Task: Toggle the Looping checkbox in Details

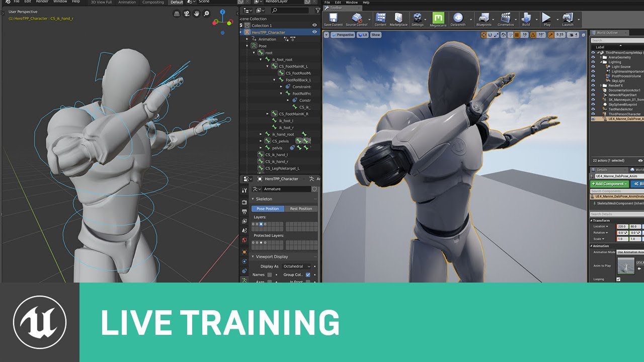Action: pos(618,279)
